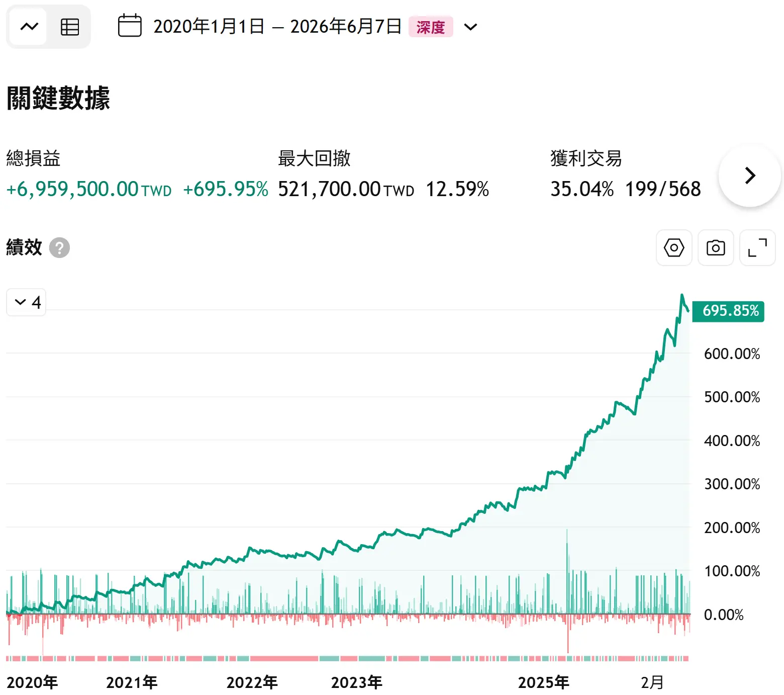Click the 500.00% axis label
Viewport: 784px width, 695px height.
732,397
